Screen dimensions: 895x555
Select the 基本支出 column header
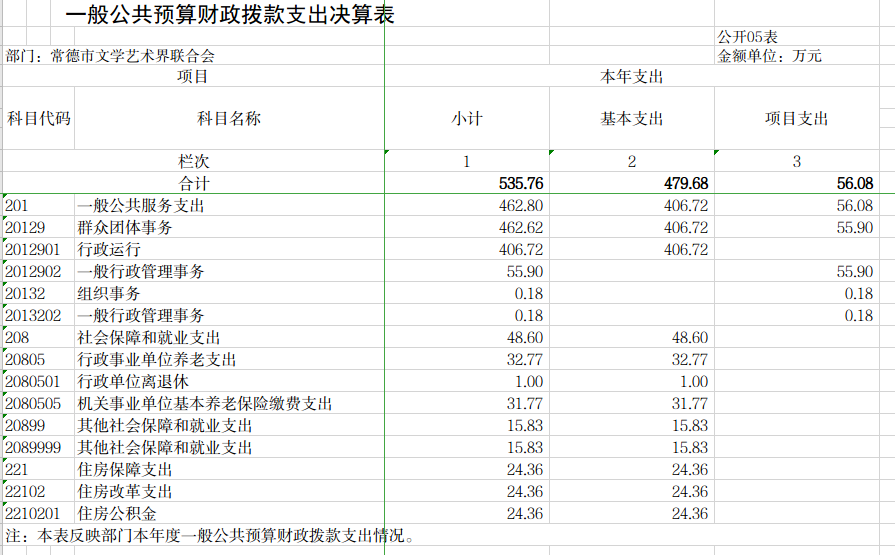[x=631, y=118]
